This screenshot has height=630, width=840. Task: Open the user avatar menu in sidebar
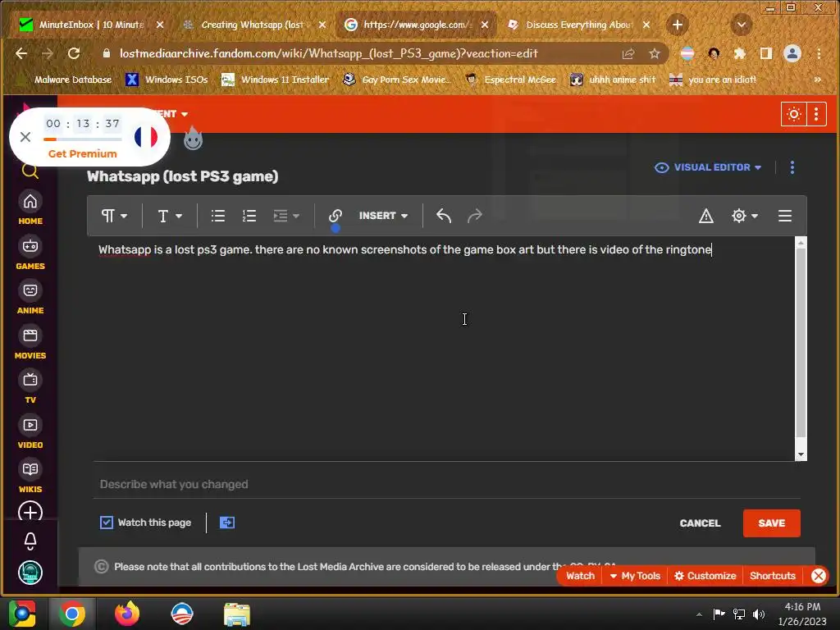(30, 573)
